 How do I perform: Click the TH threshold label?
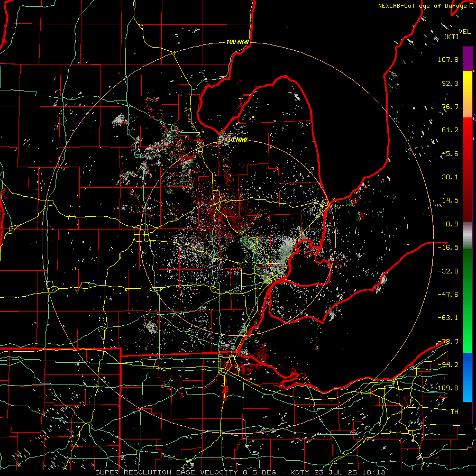[x=454, y=412]
